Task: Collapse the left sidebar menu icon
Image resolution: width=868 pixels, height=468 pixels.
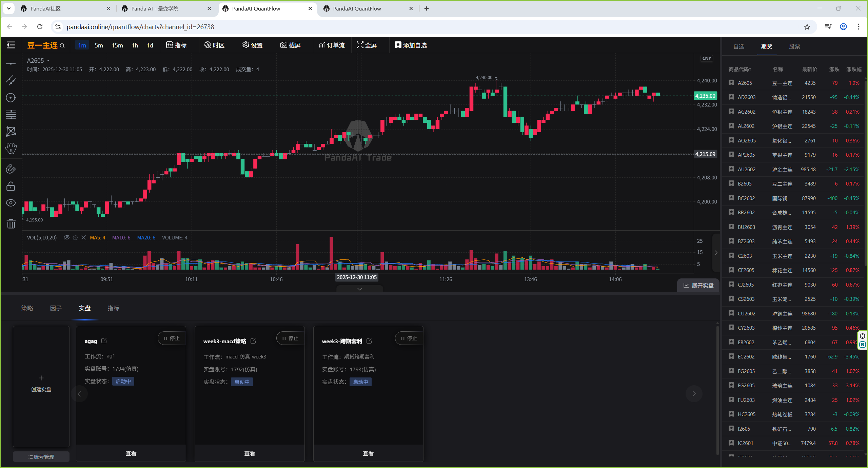Action: [11, 45]
